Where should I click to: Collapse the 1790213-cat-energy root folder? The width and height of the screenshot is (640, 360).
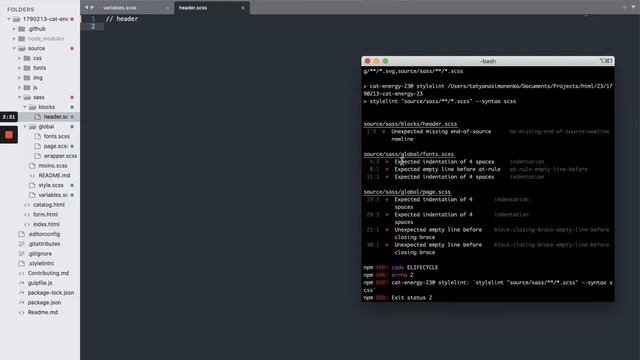coord(9,19)
